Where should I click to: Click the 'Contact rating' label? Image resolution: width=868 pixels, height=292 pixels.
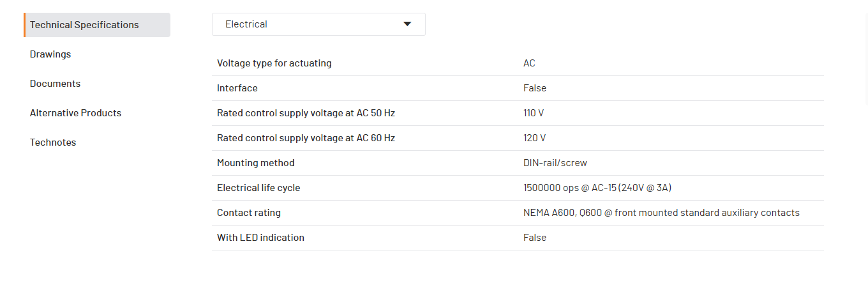pyautogui.click(x=248, y=213)
